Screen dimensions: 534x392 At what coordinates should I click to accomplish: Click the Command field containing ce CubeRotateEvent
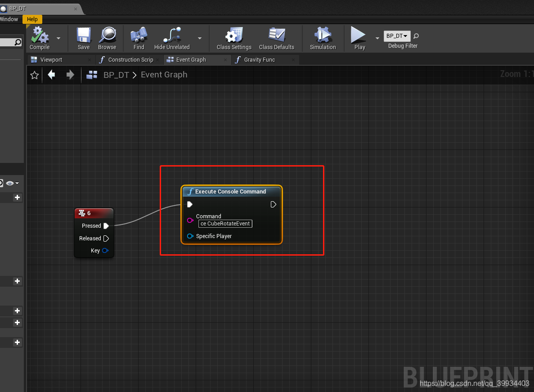[x=225, y=224]
